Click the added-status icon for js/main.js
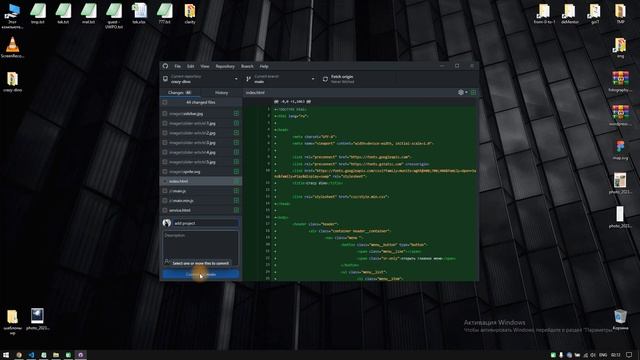 click(236, 191)
